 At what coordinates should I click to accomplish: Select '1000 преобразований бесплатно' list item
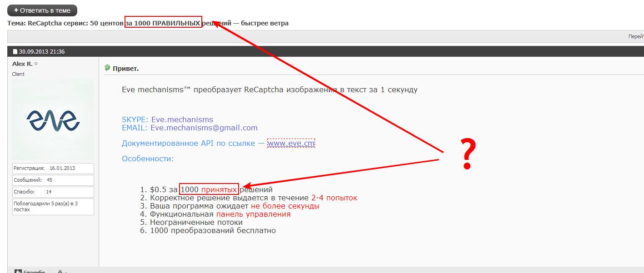(x=213, y=230)
